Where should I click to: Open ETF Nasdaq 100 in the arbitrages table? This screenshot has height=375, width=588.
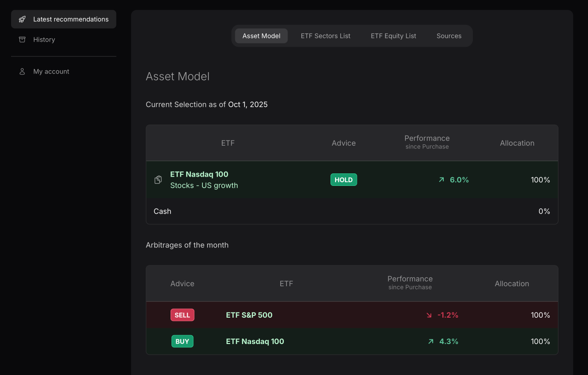click(x=255, y=342)
